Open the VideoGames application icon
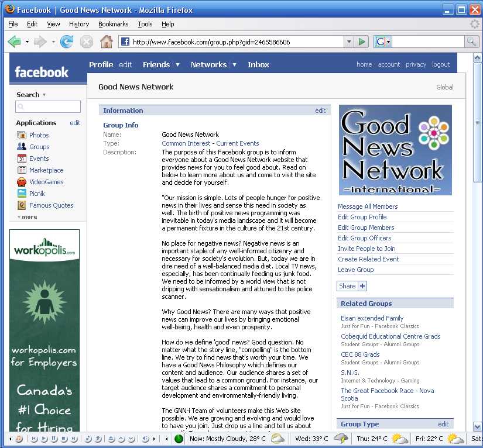The height and width of the screenshot is (448, 483). (x=22, y=182)
